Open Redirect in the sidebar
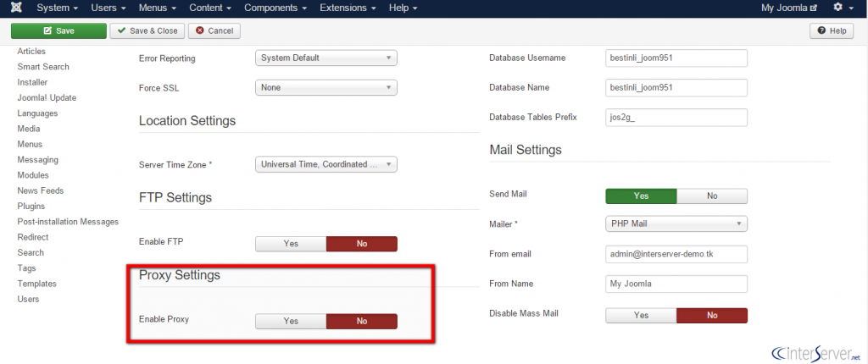The height and width of the screenshot is (364, 868). tap(33, 237)
